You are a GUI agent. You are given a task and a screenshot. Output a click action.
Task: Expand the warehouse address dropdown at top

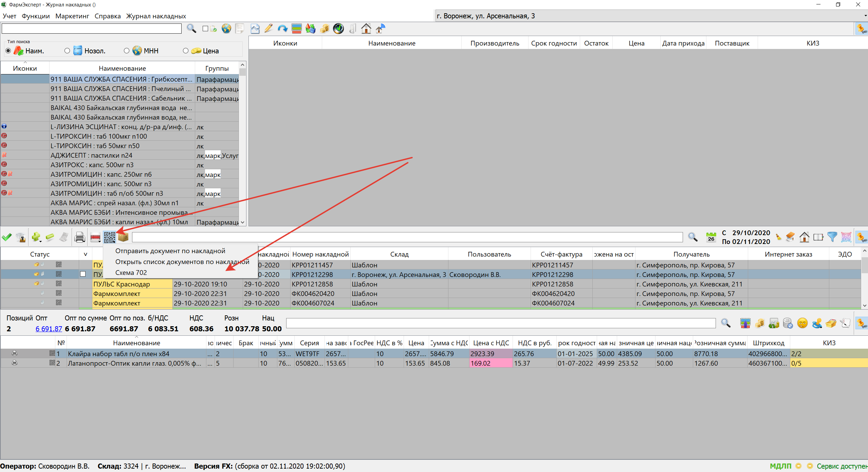tap(865, 16)
